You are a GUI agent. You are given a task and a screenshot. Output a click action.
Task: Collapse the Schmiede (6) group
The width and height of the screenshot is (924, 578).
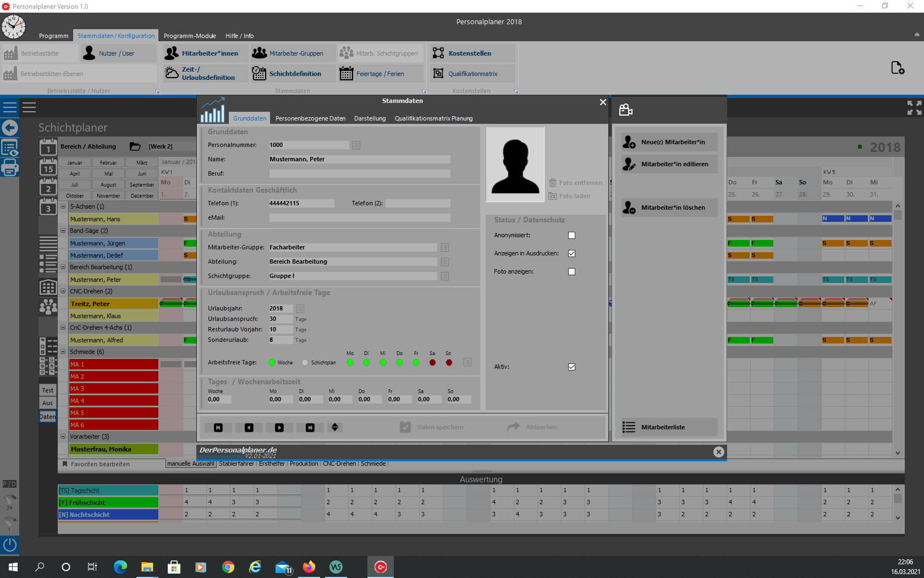pos(63,352)
